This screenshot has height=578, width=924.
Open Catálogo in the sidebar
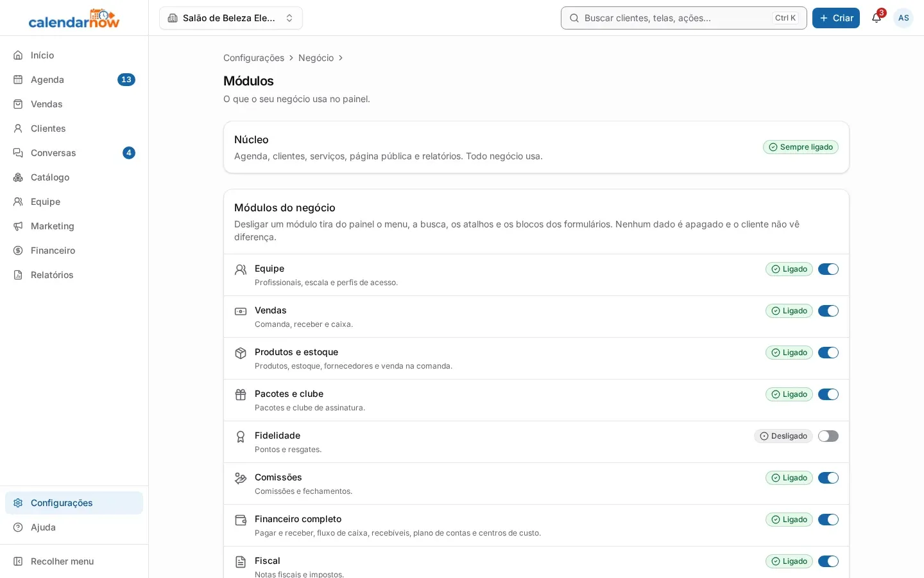coord(74,177)
